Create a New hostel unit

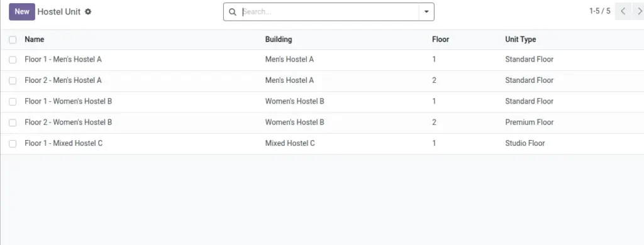pos(22,11)
